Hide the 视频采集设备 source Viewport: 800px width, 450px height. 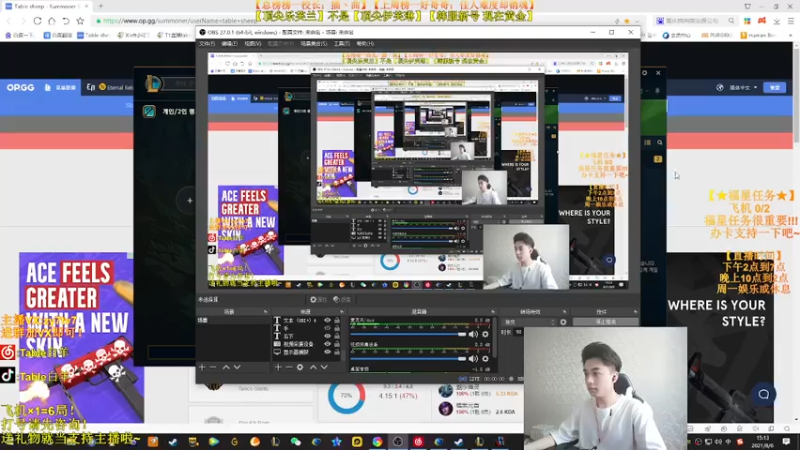point(328,344)
